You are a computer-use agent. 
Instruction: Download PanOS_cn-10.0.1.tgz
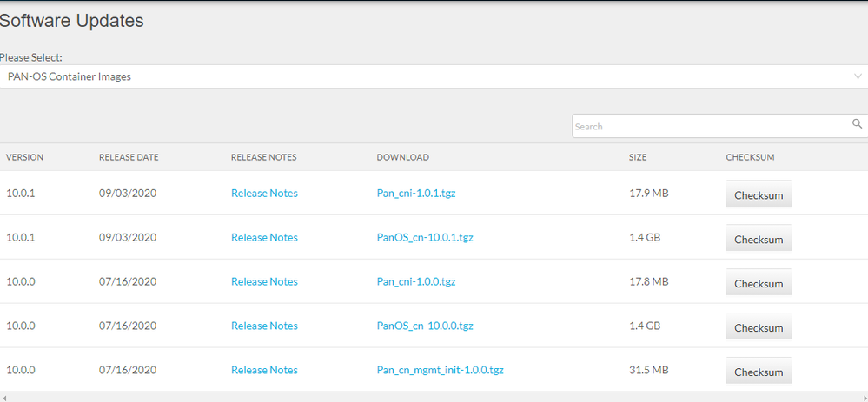click(x=425, y=238)
